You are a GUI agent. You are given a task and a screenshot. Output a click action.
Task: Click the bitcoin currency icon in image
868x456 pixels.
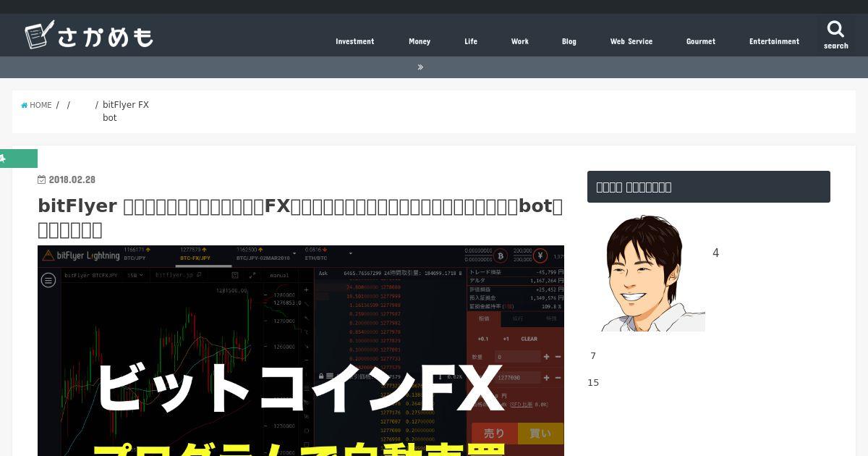(500, 256)
